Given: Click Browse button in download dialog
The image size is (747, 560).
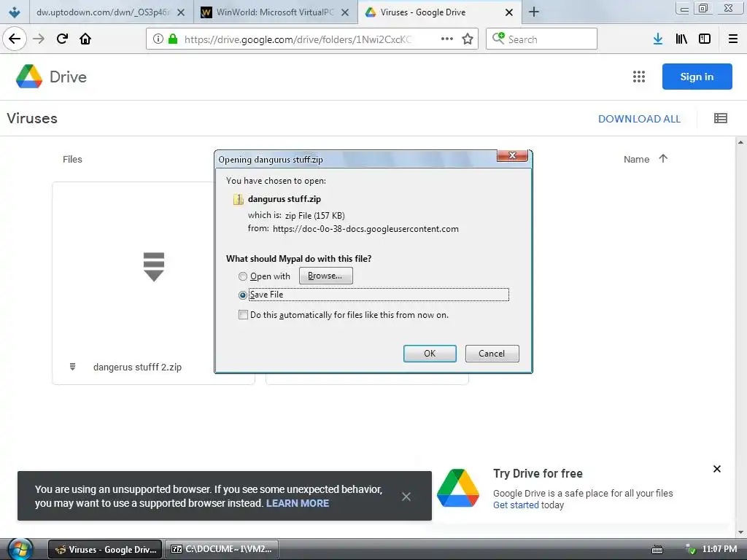Looking at the screenshot, I should pyautogui.click(x=326, y=276).
